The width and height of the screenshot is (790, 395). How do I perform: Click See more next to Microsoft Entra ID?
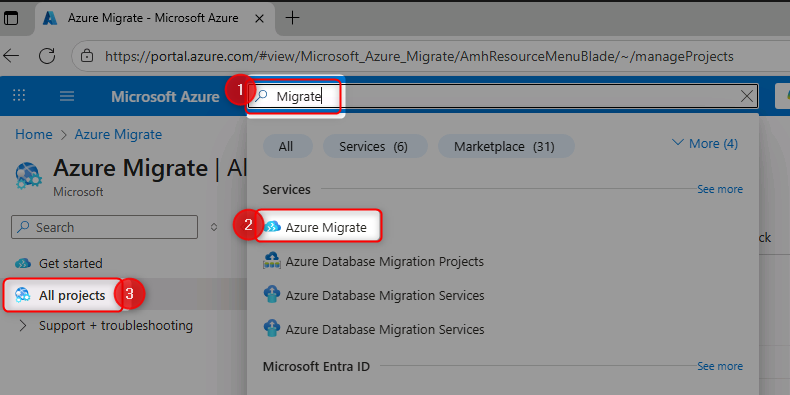pyautogui.click(x=719, y=366)
